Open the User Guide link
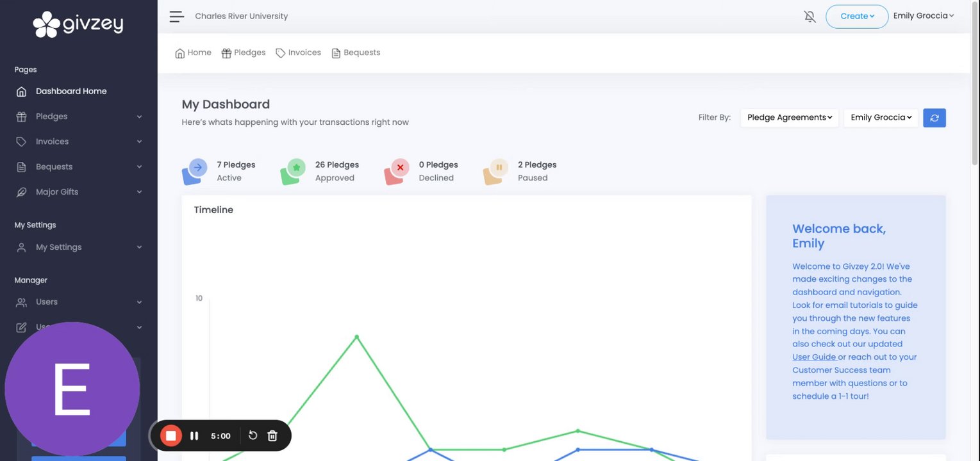 pyautogui.click(x=814, y=357)
